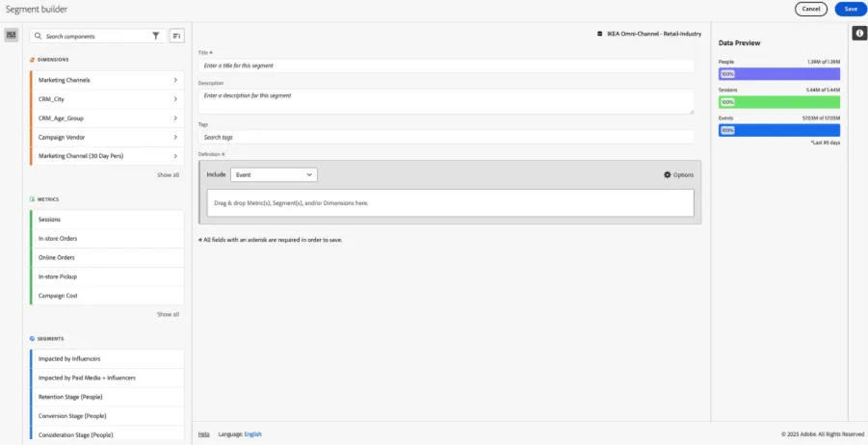Click the Cancel button
Image resolution: width=868 pixels, height=445 pixels.
[810, 9]
